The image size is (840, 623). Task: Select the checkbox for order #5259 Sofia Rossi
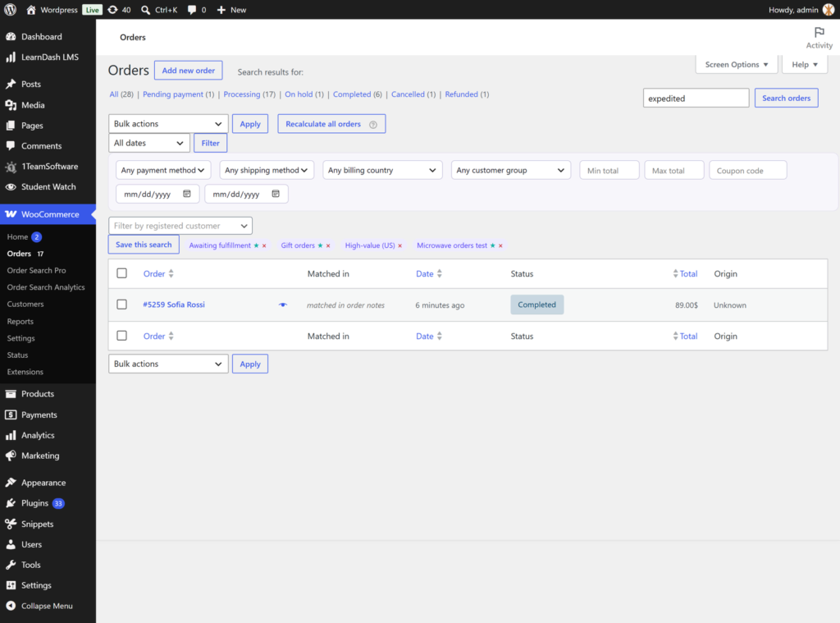(x=122, y=305)
